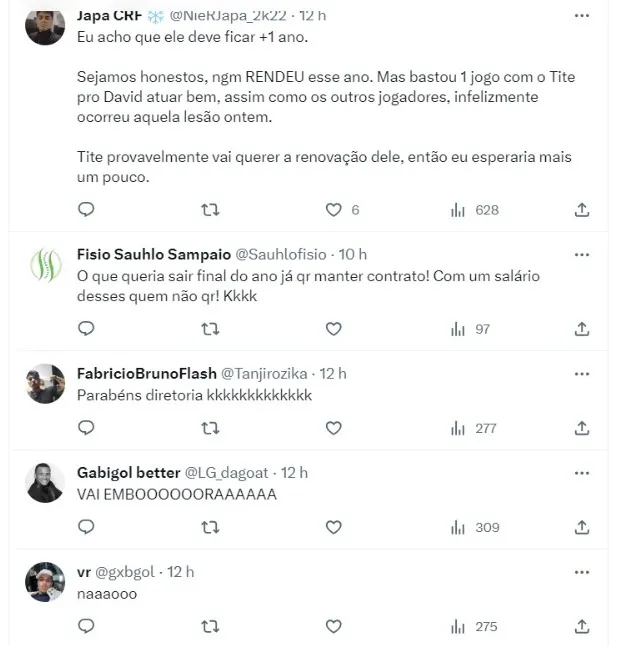This screenshot has width=623, height=646.
Task: Open the @Sauhlofisio profile handle
Action: pyautogui.click(x=283, y=254)
